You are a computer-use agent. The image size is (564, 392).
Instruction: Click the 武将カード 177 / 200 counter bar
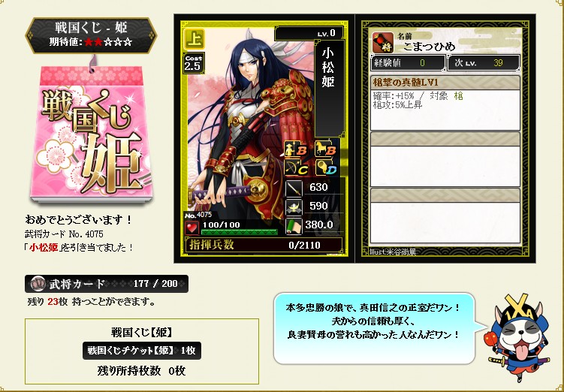[x=107, y=284]
